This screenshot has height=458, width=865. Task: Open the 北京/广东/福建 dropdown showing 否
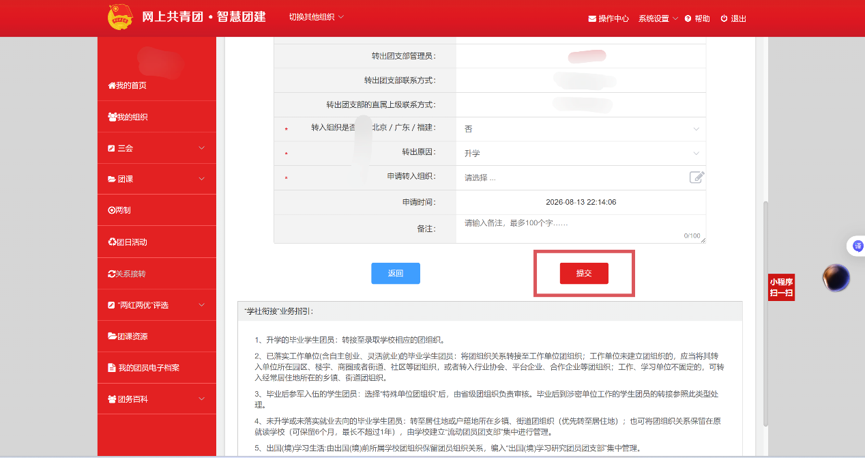pos(581,129)
